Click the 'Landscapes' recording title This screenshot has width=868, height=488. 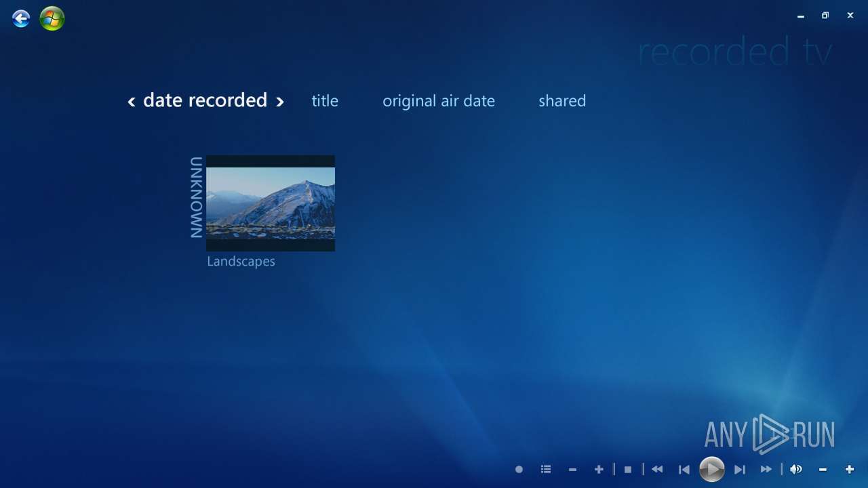241,262
